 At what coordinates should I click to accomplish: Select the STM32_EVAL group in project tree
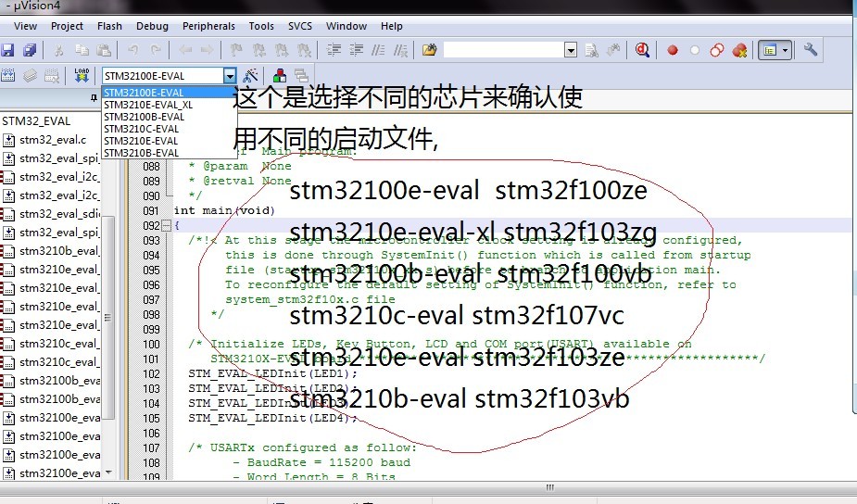click(x=36, y=121)
